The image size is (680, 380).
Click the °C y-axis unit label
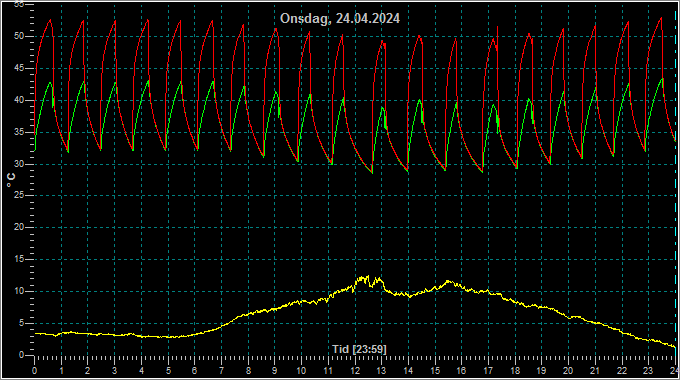11,180
